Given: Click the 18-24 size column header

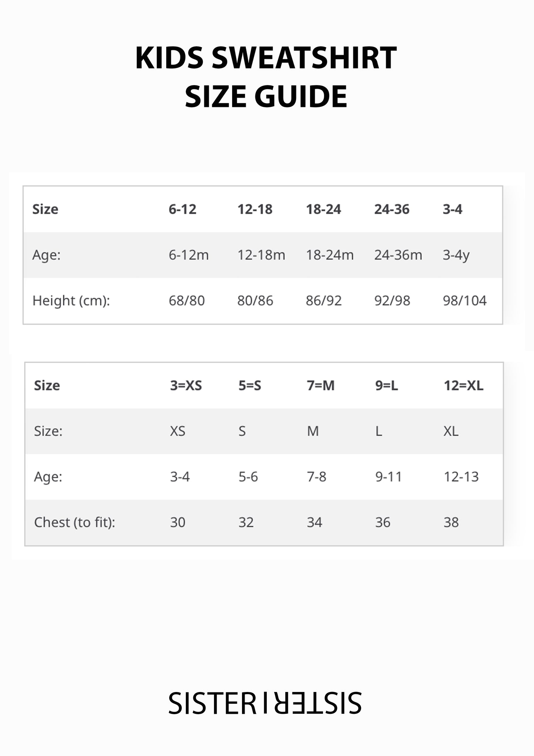Looking at the screenshot, I should point(323,209).
